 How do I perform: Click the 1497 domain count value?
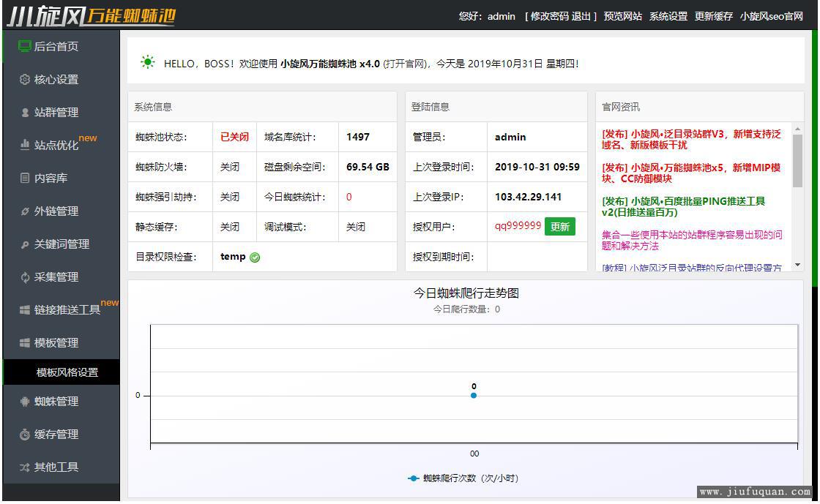pyautogui.click(x=358, y=137)
